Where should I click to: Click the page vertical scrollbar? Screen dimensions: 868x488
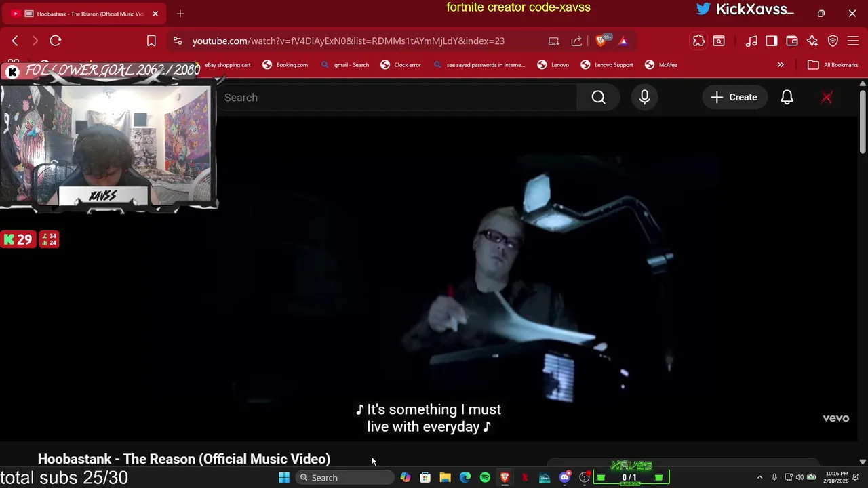click(x=863, y=122)
